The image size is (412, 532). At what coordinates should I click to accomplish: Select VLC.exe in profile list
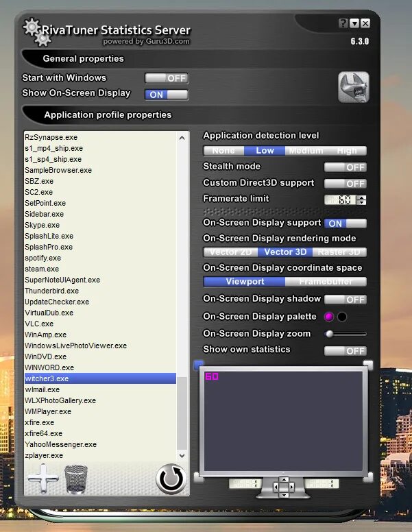pos(100,324)
